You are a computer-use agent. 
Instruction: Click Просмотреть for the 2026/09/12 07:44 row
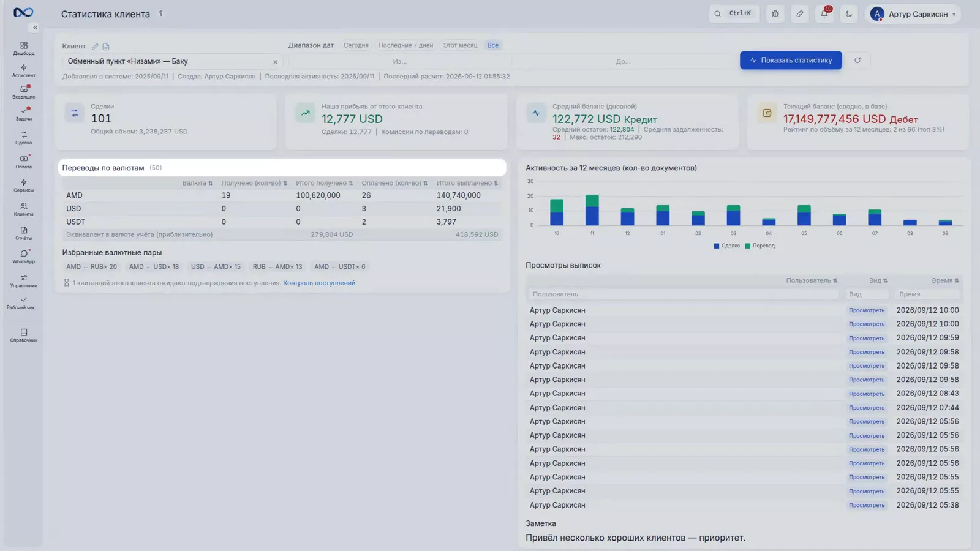(x=867, y=408)
